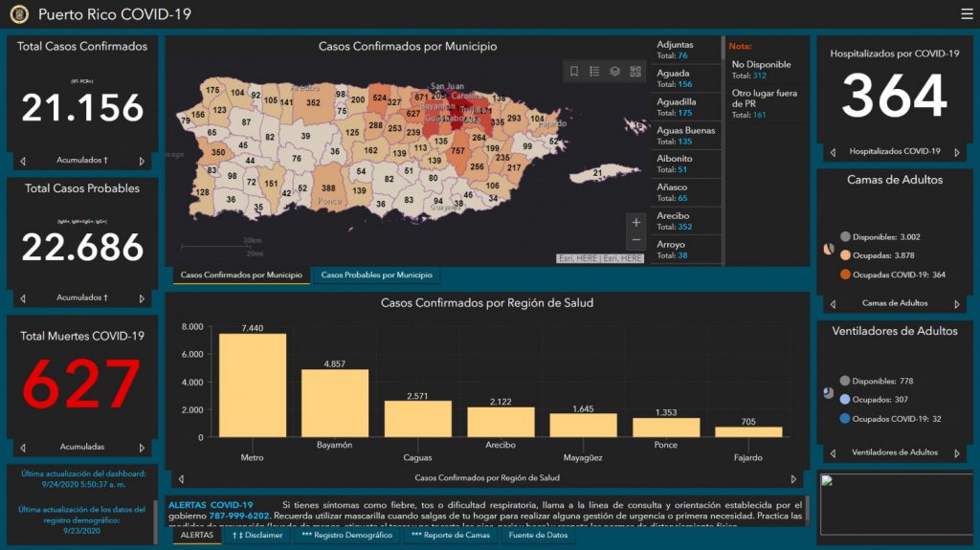Open the map layers panel
This screenshot has height=550, width=980.
(x=615, y=72)
